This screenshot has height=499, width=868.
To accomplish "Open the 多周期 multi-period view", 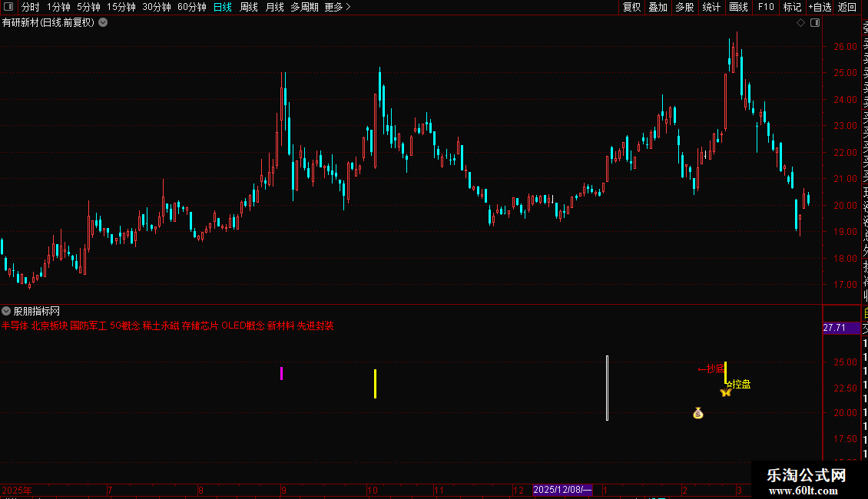I will tap(304, 7).
